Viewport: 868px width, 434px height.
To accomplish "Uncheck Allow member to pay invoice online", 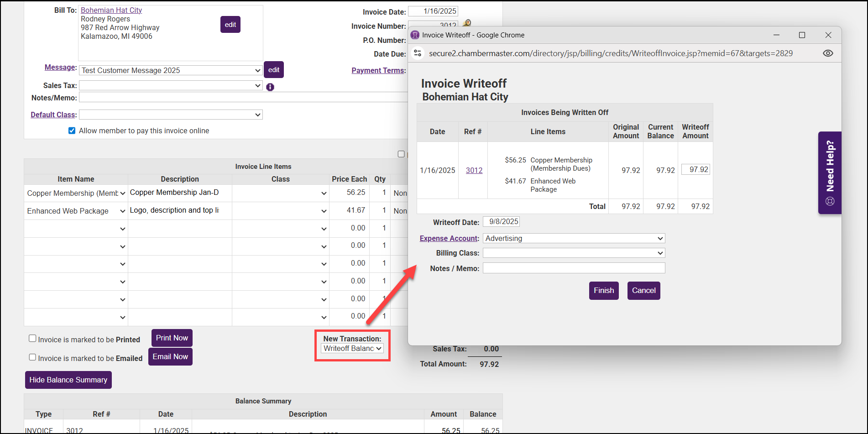I will point(72,131).
